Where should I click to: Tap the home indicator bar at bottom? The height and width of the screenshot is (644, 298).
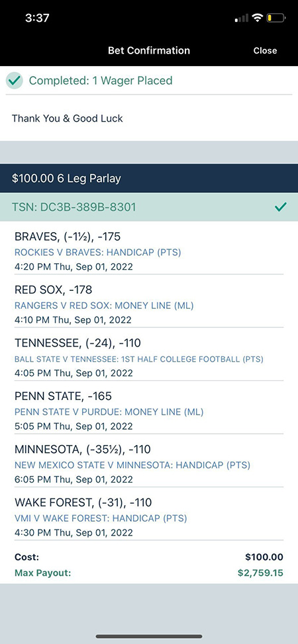(149, 636)
